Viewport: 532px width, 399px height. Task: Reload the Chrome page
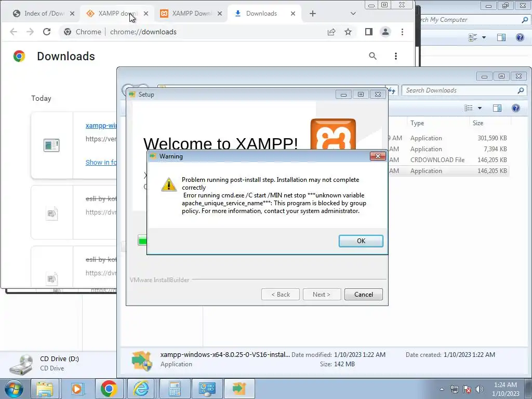tap(47, 32)
